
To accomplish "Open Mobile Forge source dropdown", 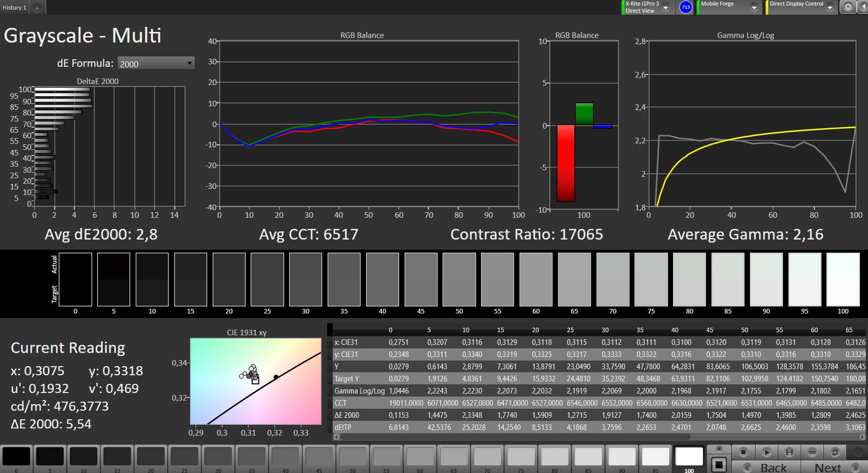I will tap(754, 7).
